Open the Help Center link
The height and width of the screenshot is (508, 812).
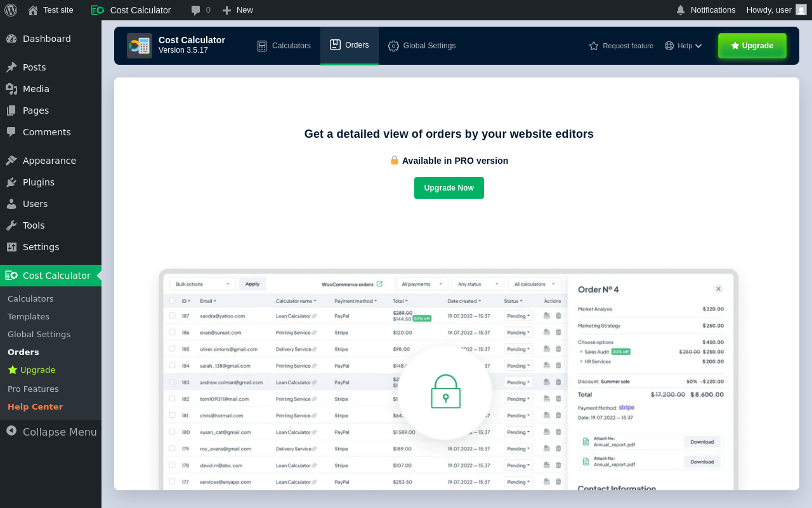(35, 406)
